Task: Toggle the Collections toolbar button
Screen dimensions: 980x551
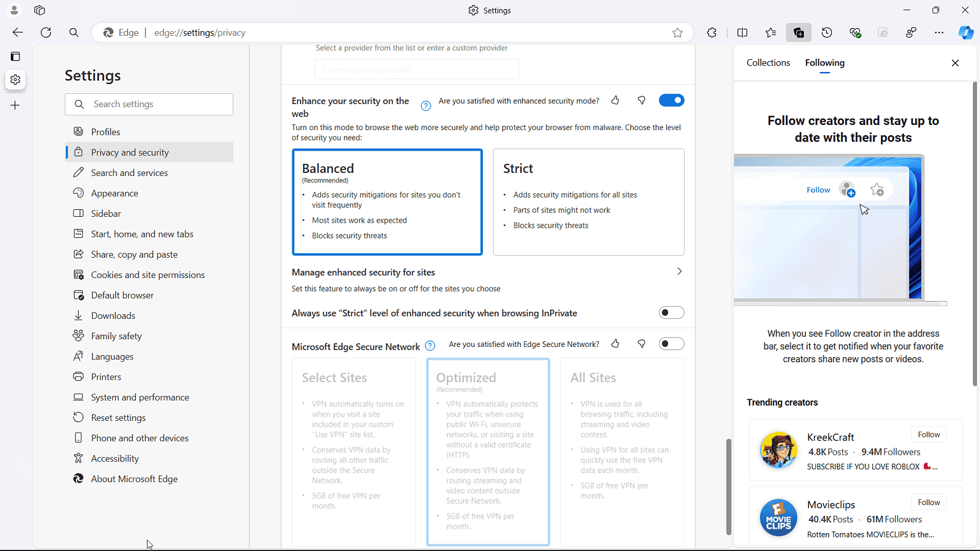Action: click(x=799, y=33)
